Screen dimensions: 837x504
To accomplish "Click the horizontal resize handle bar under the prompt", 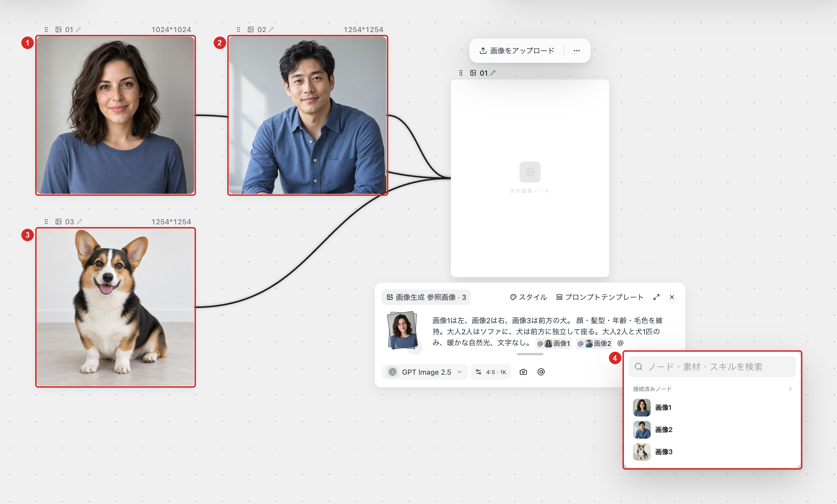I will coord(530,354).
